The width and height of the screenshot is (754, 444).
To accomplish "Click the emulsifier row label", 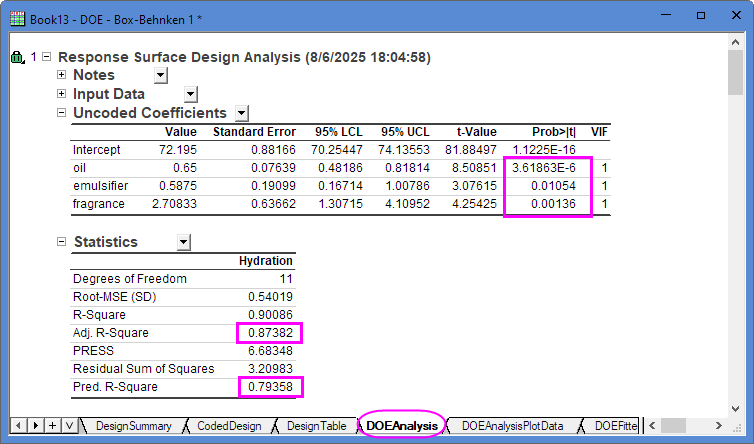I will coord(101,186).
